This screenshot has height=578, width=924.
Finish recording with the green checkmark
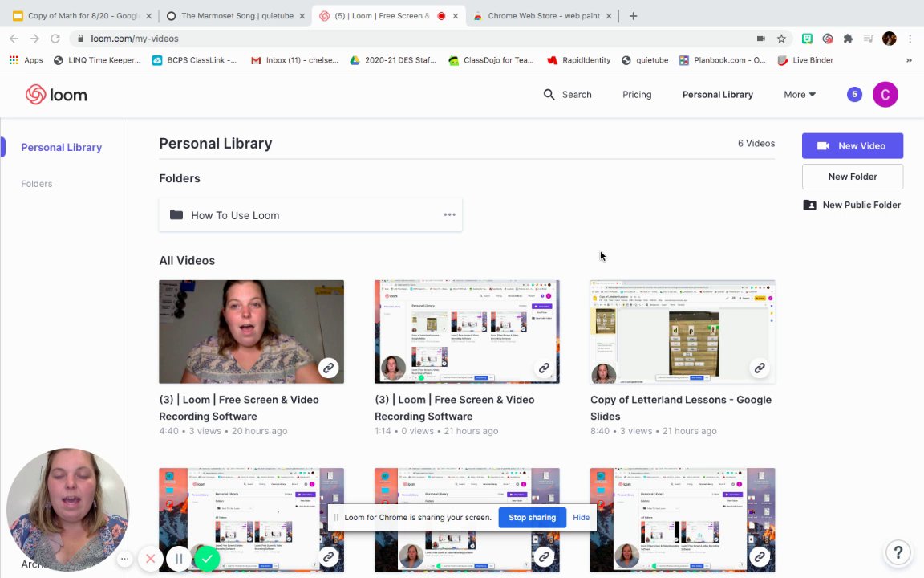point(207,558)
